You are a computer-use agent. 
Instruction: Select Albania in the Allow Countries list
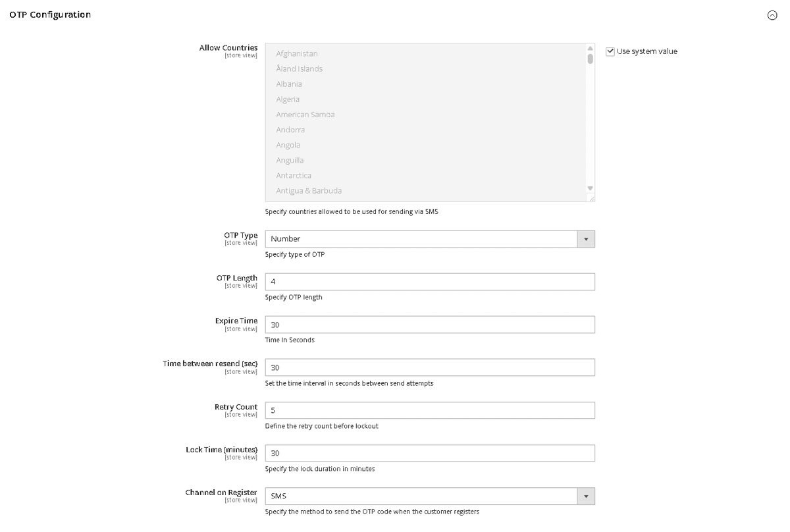(288, 84)
